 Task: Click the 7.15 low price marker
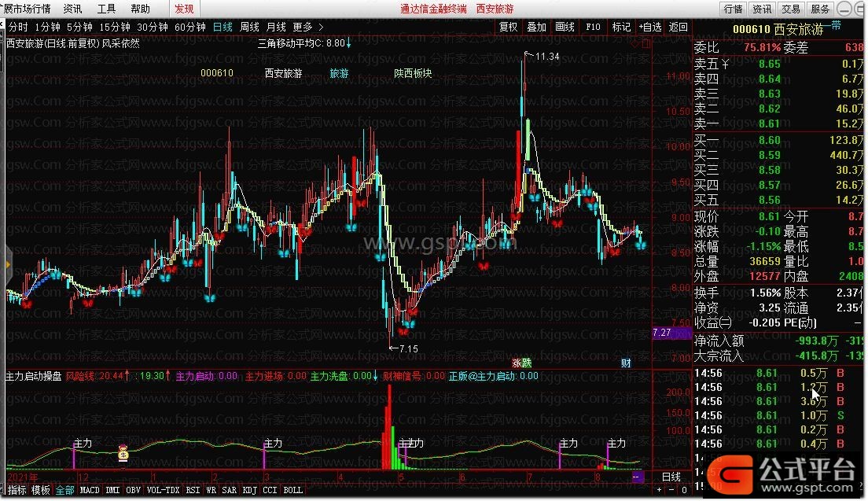[x=408, y=348]
